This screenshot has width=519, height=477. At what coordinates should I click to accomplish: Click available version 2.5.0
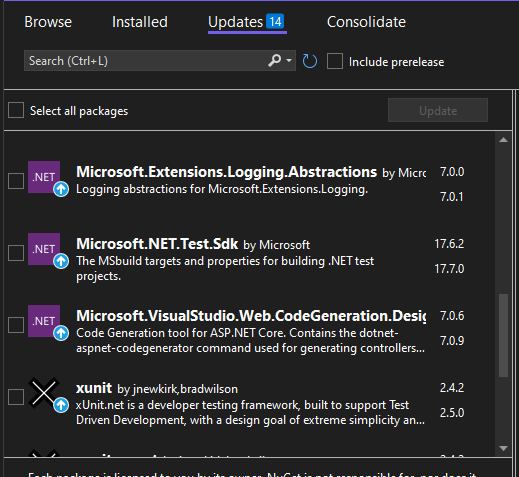click(452, 413)
